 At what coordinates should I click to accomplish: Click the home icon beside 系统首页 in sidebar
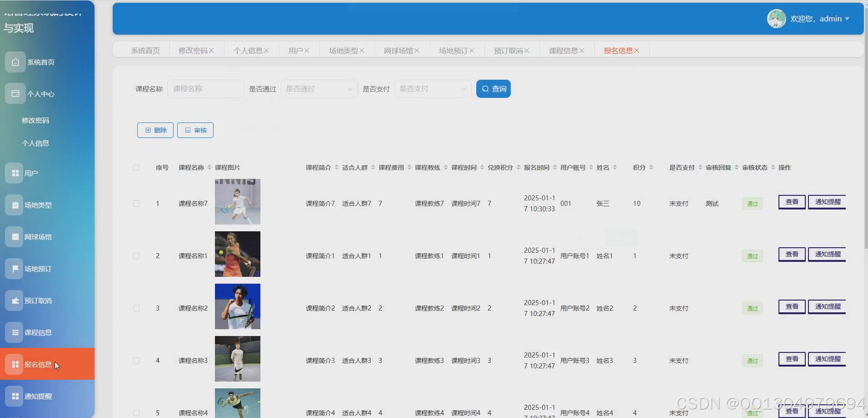pyautogui.click(x=15, y=62)
